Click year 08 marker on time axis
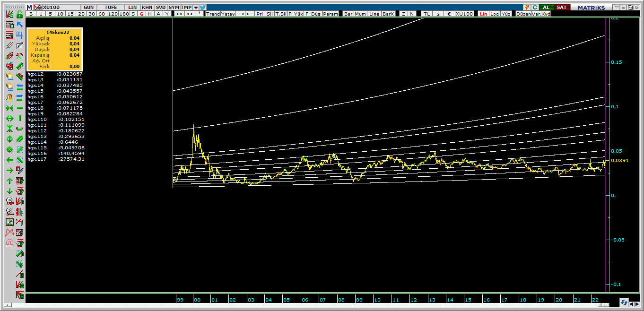This screenshot has height=311, width=644. coord(341,300)
